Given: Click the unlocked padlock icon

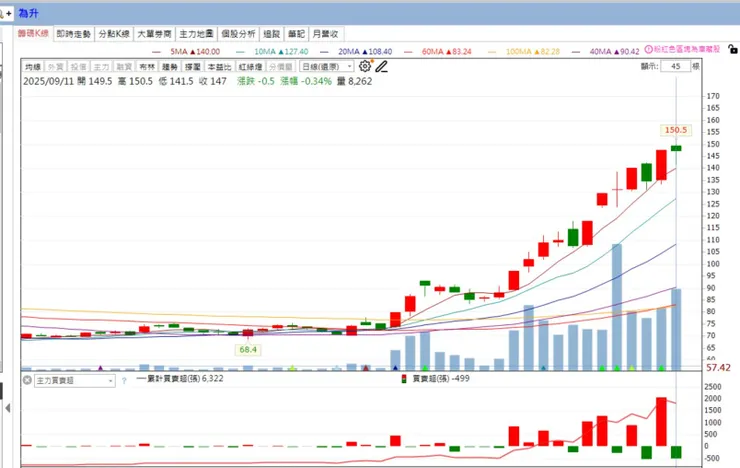Looking at the screenshot, I should pyautogui.click(x=732, y=49).
